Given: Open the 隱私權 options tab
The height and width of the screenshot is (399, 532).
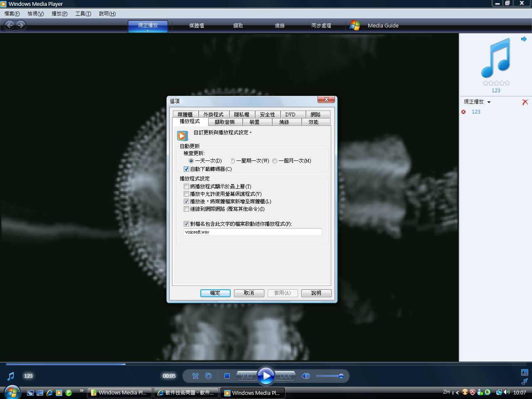Looking at the screenshot, I should point(241,114).
